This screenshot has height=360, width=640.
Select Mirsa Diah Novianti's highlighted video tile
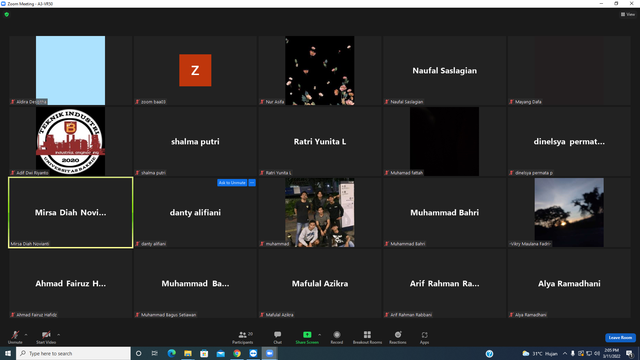pyautogui.click(x=70, y=212)
